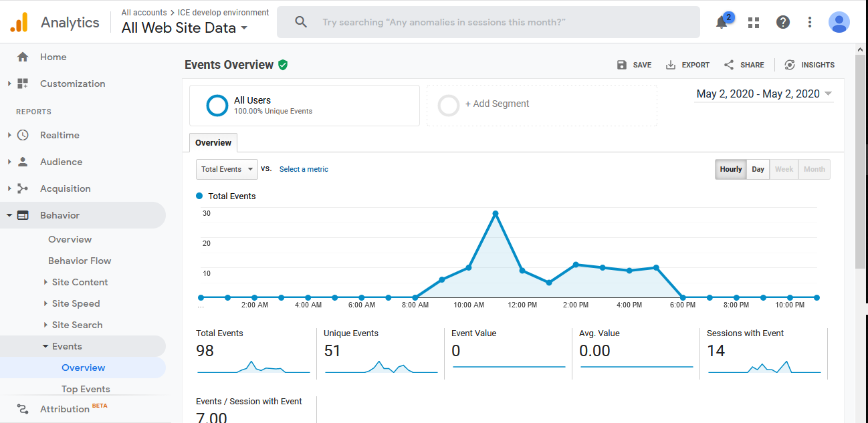Click the Analytics search box
The image size is (868, 423).
click(488, 22)
